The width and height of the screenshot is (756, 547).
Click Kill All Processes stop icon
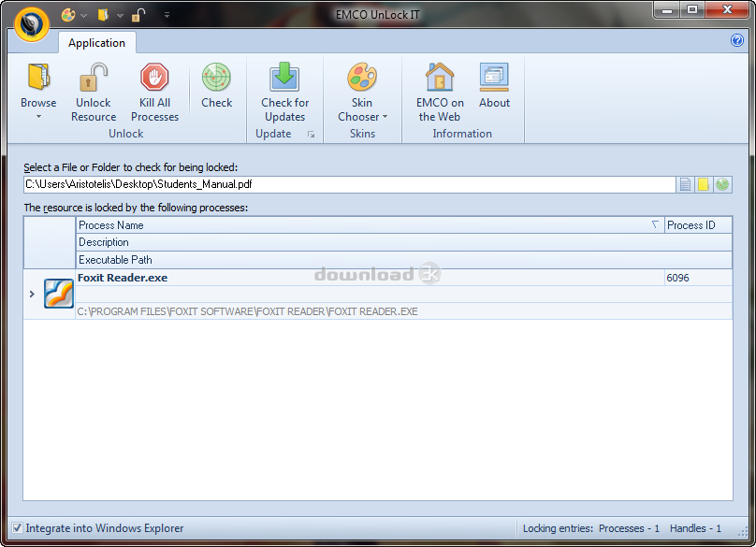(x=154, y=77)
